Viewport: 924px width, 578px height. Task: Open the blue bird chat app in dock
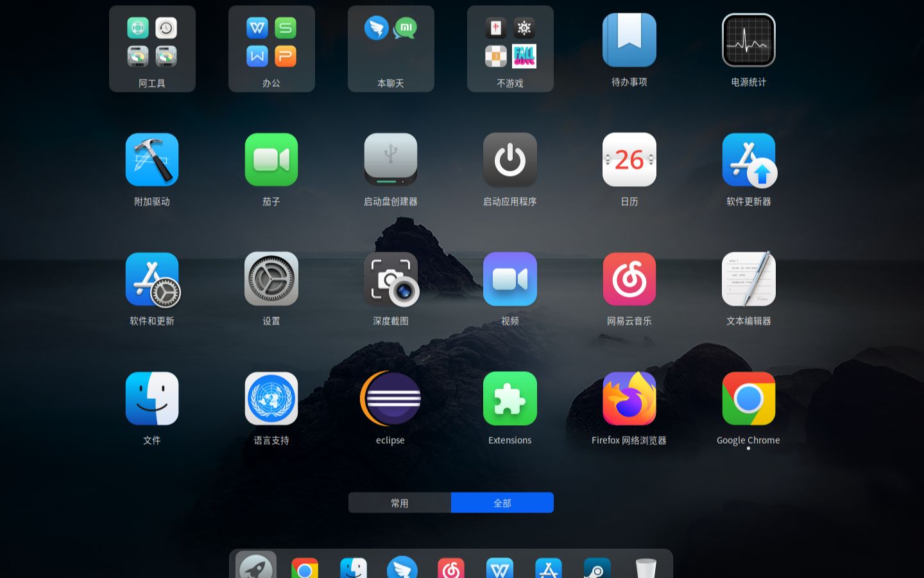402,568
